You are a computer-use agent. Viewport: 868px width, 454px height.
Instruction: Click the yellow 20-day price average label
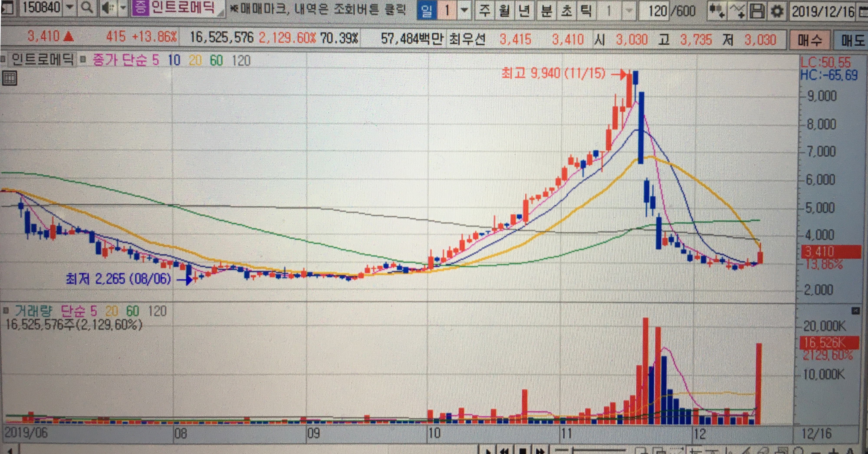[x=195, y=61]
